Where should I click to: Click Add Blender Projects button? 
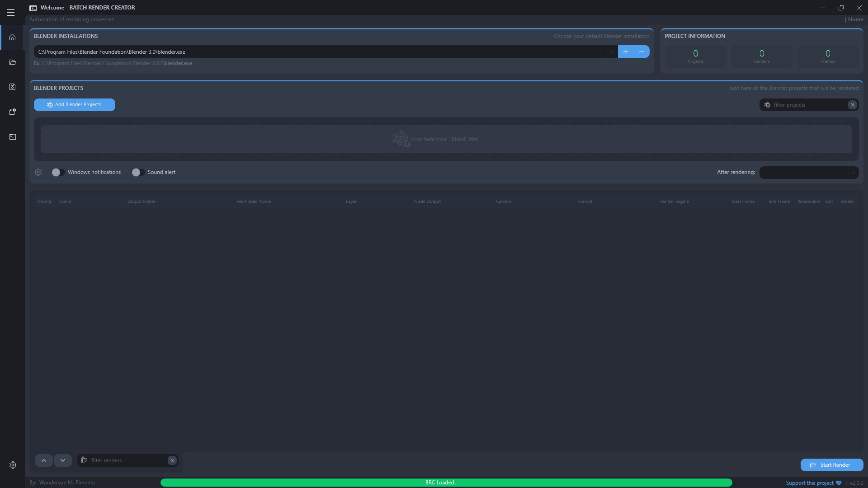pos(75,104)
